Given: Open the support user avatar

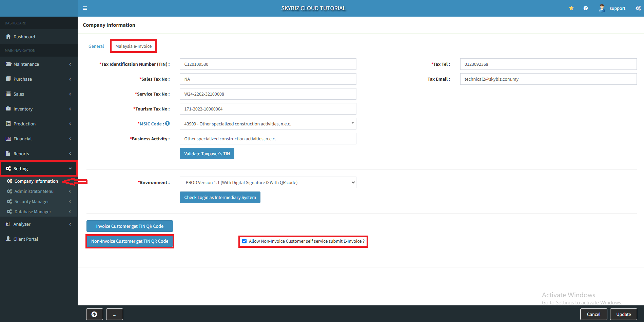Looking at the screenshot, I should click(x=602, y=8).
